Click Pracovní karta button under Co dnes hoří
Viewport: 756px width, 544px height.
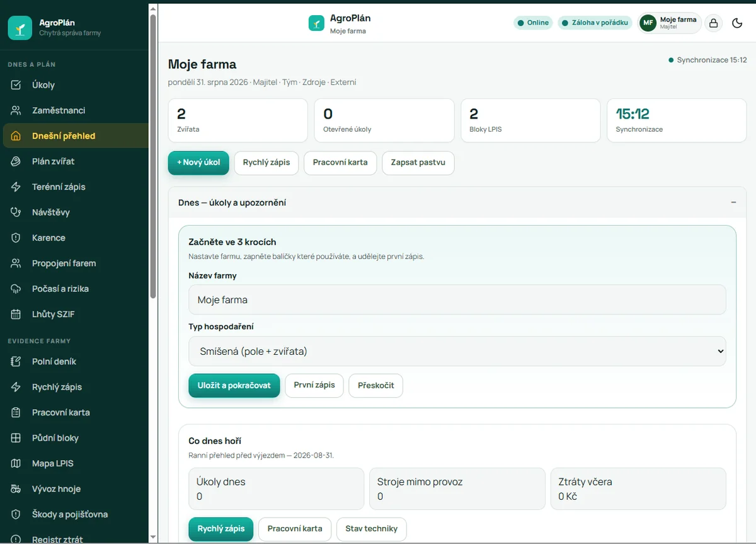(295, 529)
